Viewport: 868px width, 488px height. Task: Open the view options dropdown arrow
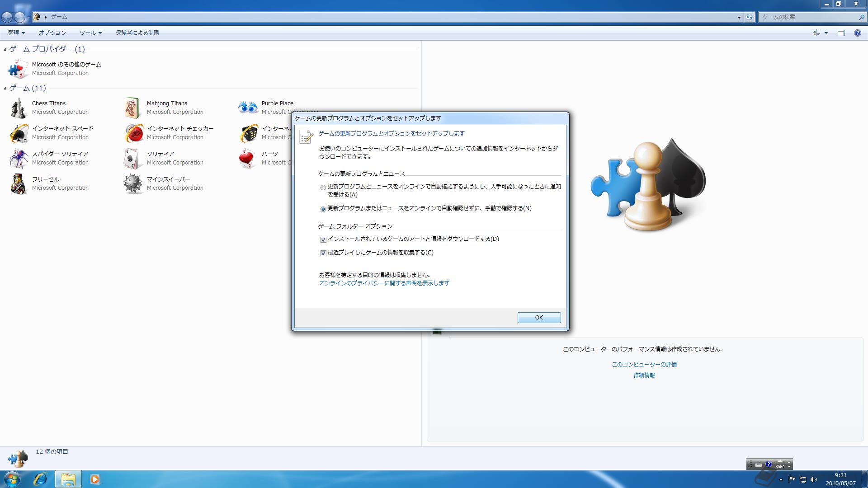pos(826,33)
